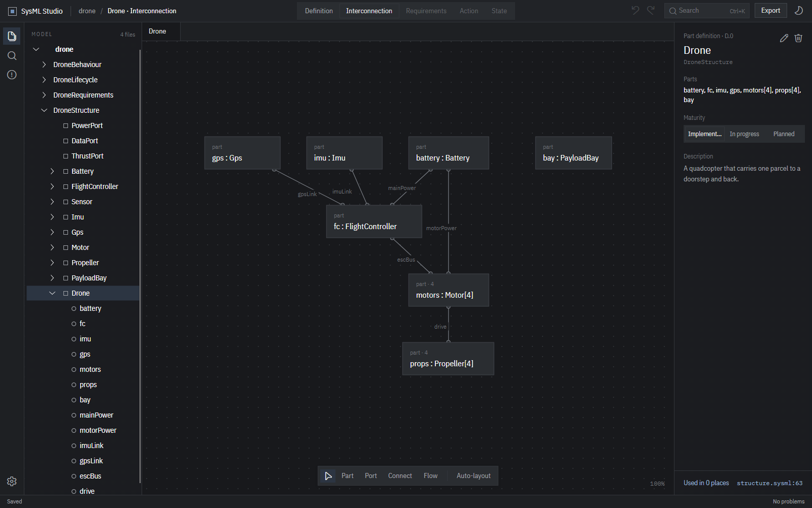Screen dimensions: 812x508
Task: Select the pointer tool in canvas toolbar
Action: [x=328, y=476]
